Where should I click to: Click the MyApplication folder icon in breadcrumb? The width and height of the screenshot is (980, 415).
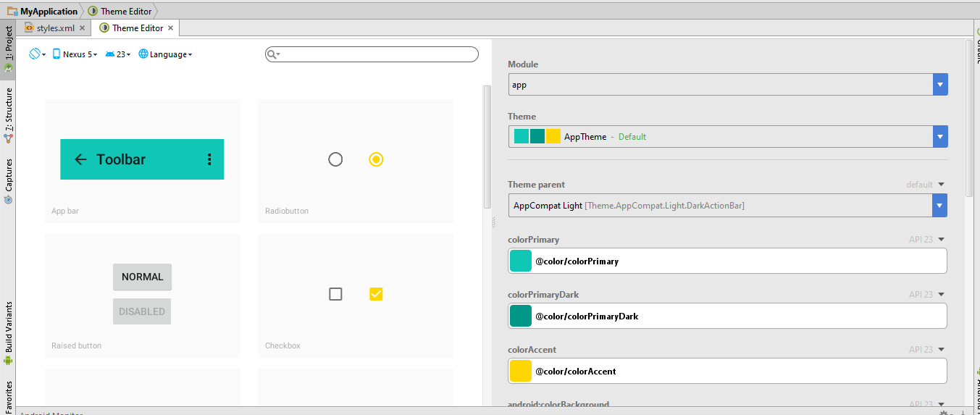[12, 12]
